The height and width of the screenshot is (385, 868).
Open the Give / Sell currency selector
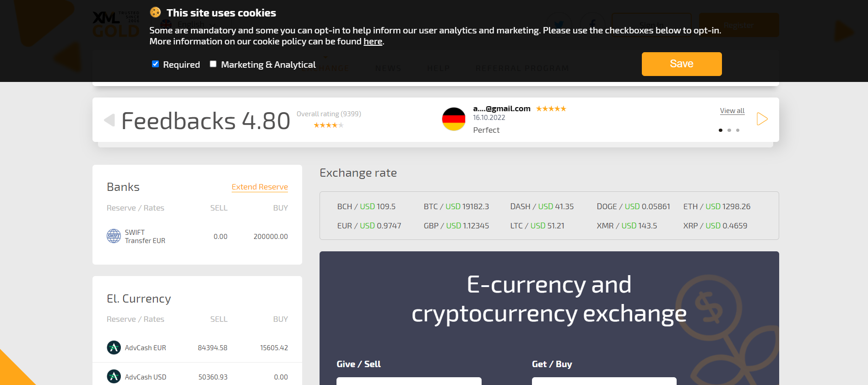[x=409, y=381]
